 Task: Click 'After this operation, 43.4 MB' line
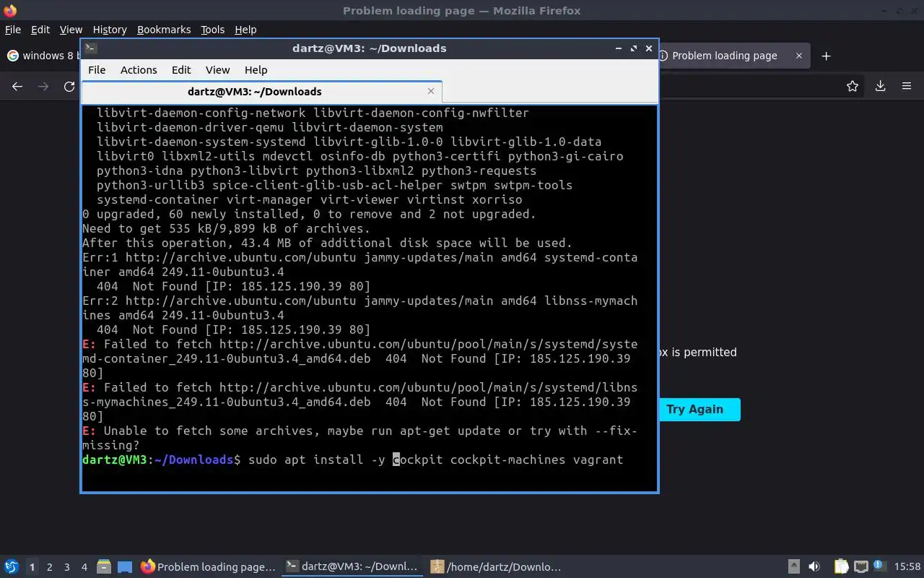[327, 243]
